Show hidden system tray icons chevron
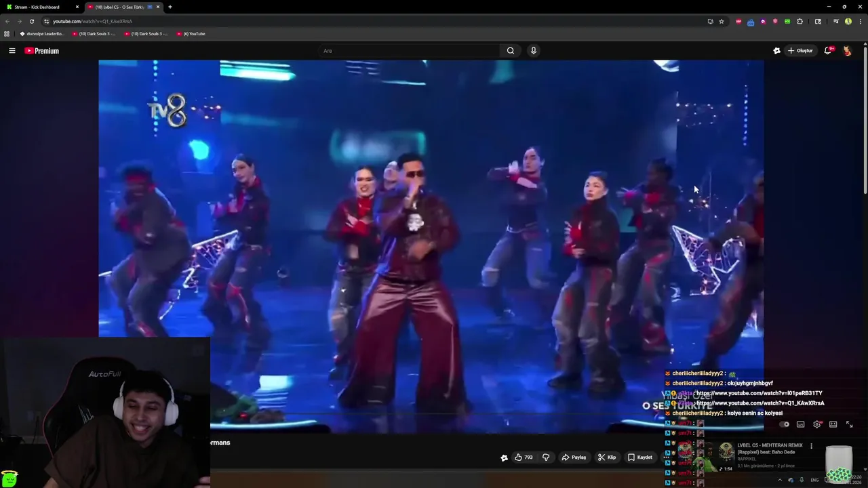The image size is (868, 488). 780,480
